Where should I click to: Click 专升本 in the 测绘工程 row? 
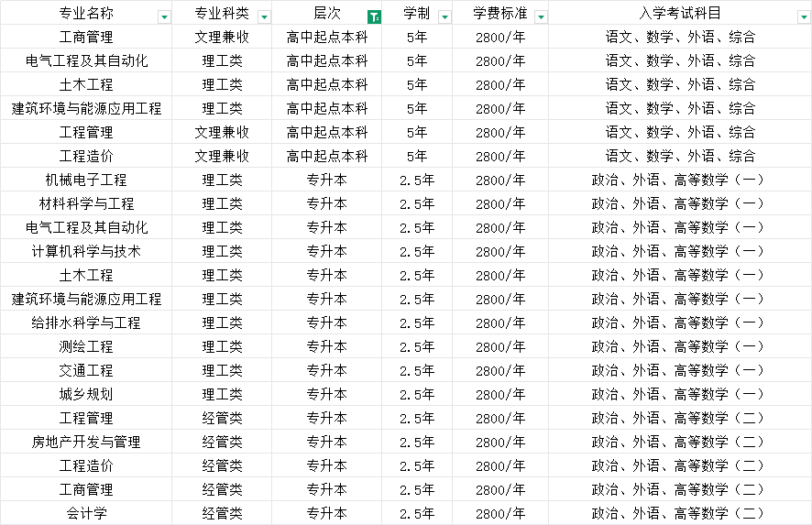[327, 346]
